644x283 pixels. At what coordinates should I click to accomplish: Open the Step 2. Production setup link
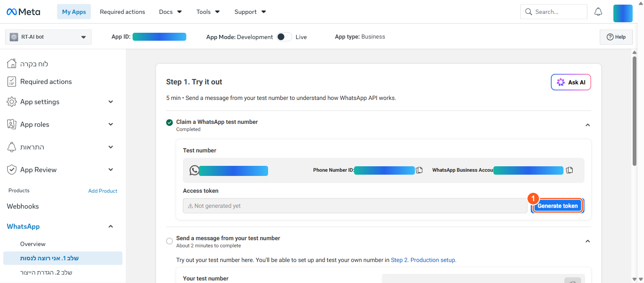click(x=423, y=260)
